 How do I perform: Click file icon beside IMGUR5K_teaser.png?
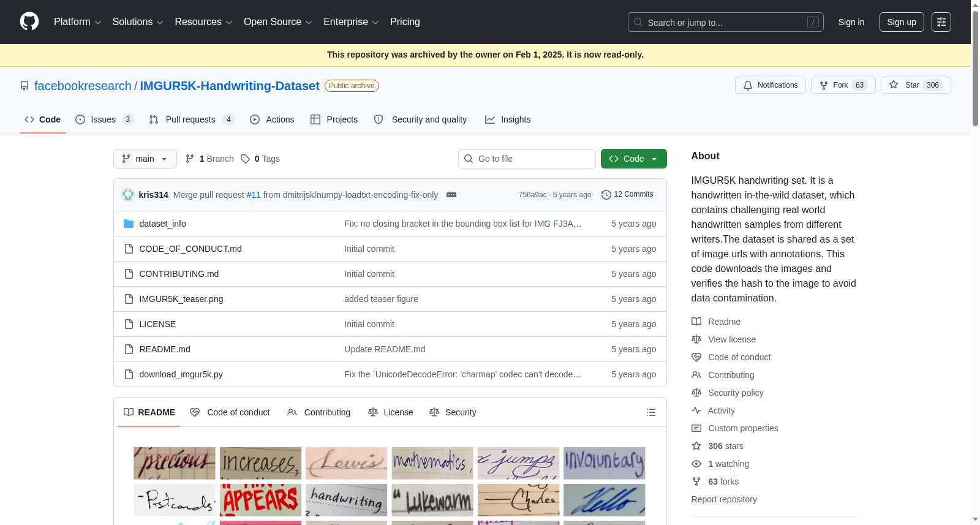point(129,299)
